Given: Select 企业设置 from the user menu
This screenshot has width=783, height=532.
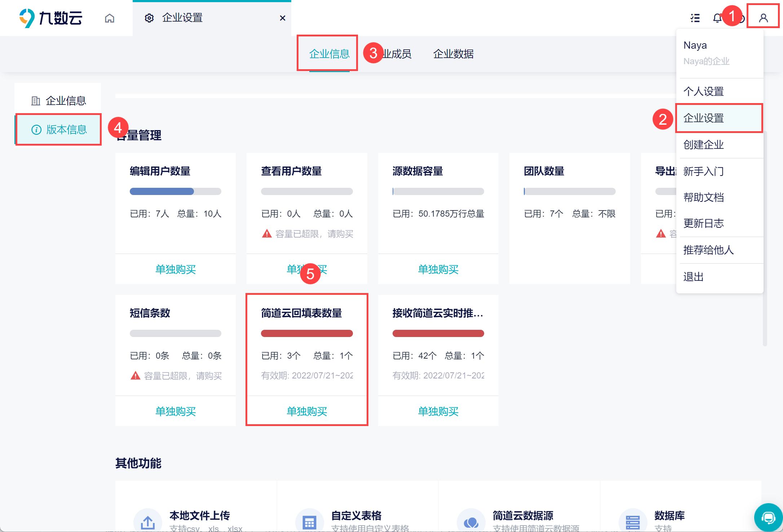Looking at the screenshot, I should click(x=720, y=118).
